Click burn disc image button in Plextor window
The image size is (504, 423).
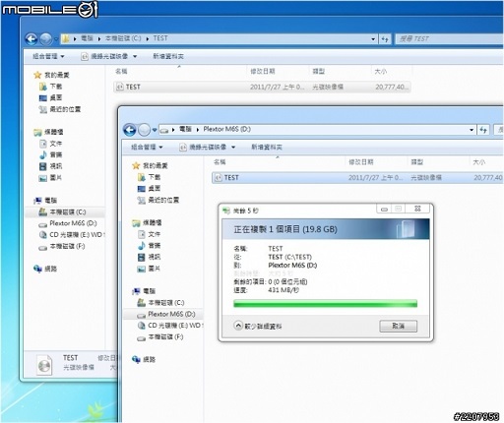(204, 147)
